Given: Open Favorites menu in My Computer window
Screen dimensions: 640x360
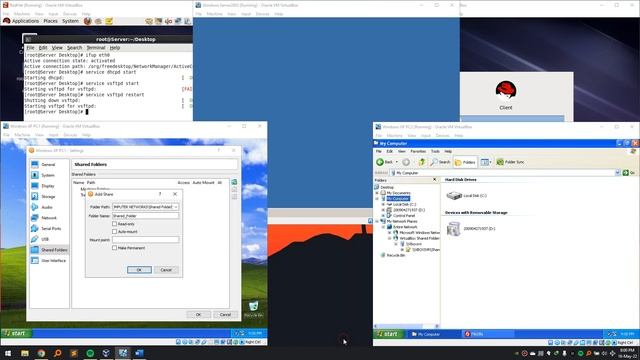Looking at the screenshot, I should point(418,151).
